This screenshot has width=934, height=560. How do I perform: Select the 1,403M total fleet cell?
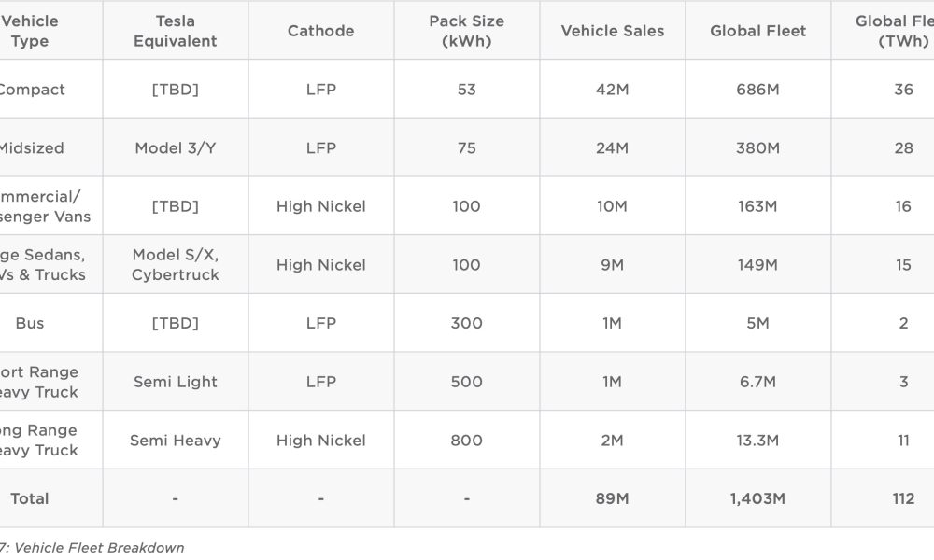point(757,498)
